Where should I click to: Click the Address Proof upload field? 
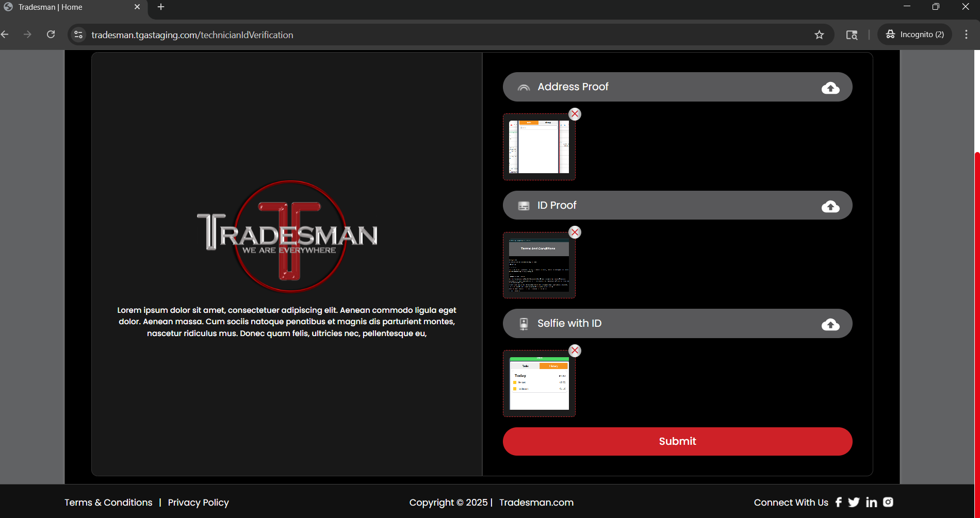[677, 87]
